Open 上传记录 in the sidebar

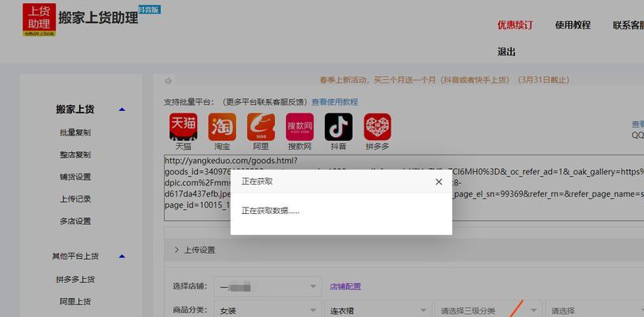pos(75,200)
